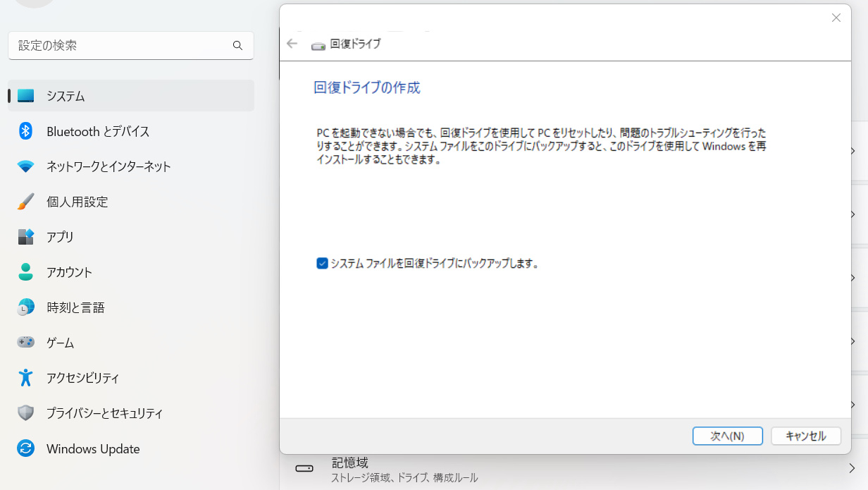
Task: Expand the 記憶域 storage chevron
Action: point(851,468)
